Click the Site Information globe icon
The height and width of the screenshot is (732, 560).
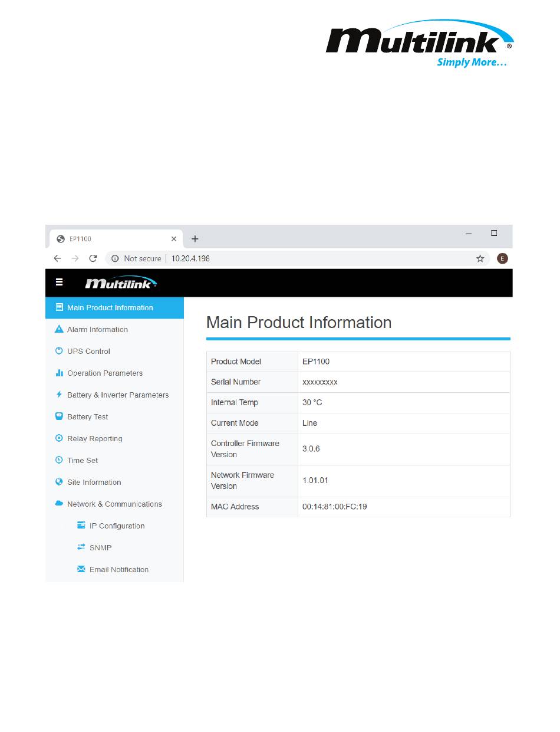pos(59,482)
